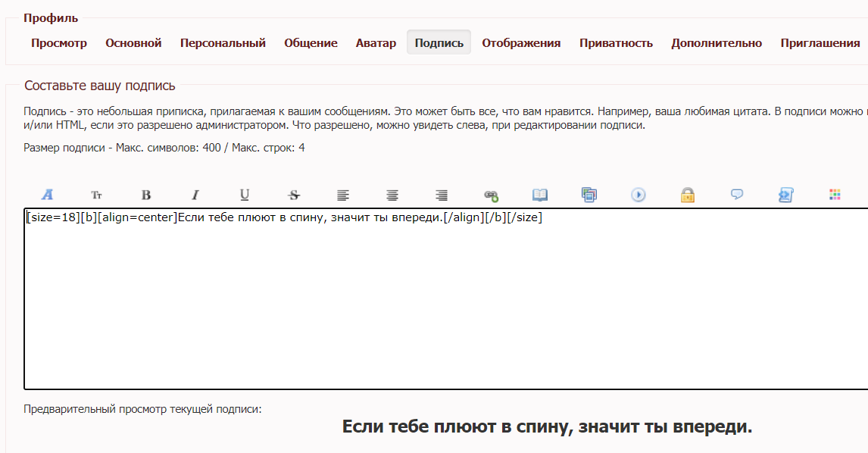The image size is (868, 453).
Task: Open the font color palette icon
Action: [835, 195]
